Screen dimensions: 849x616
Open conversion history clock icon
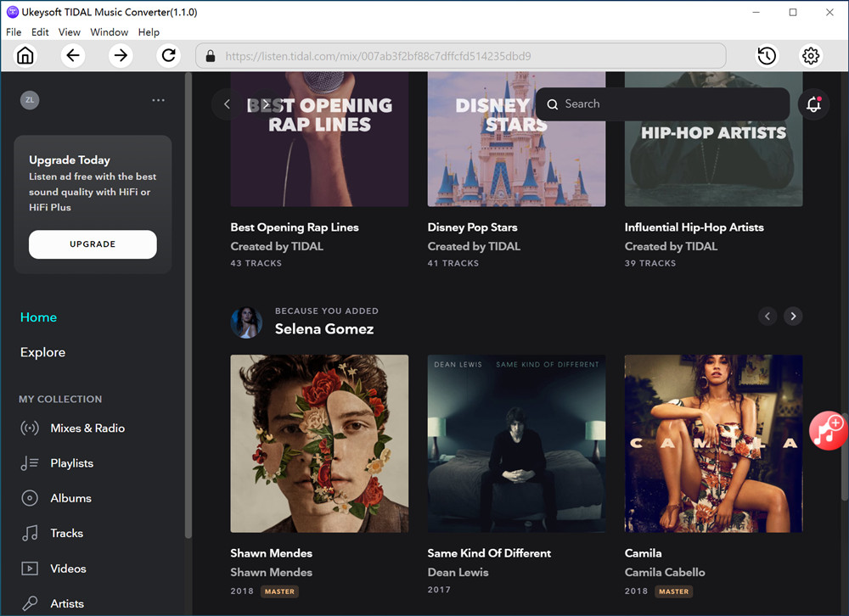click(x=767, y=56)
